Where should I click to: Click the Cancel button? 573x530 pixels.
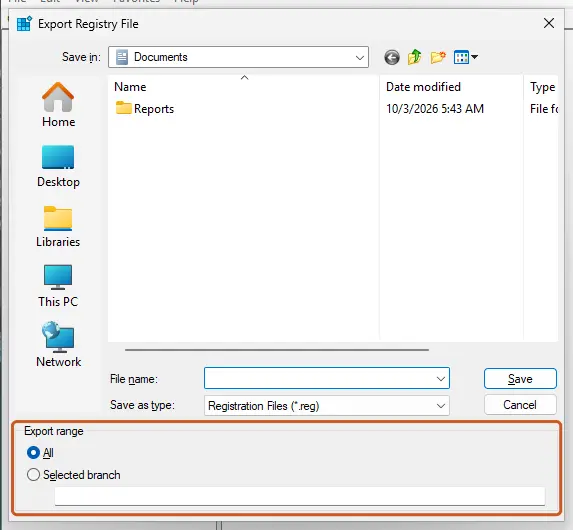coord(520,405)
